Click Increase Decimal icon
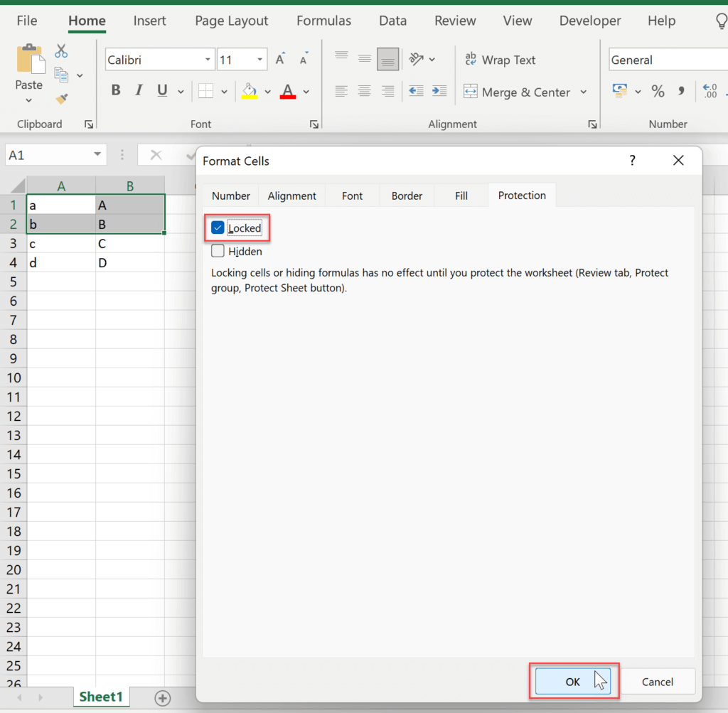The width and height of the screenshot is (728, 713). [x=710, y=91]
